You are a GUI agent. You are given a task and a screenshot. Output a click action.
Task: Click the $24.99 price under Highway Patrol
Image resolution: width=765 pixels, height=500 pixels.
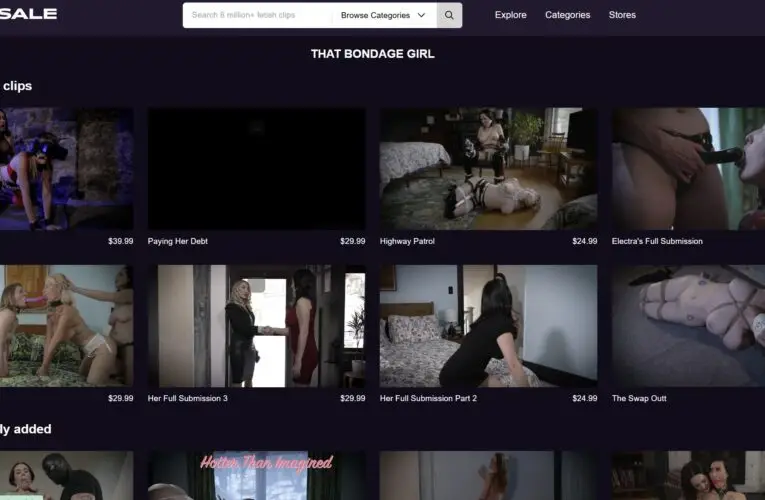click(x=585, y=241)
